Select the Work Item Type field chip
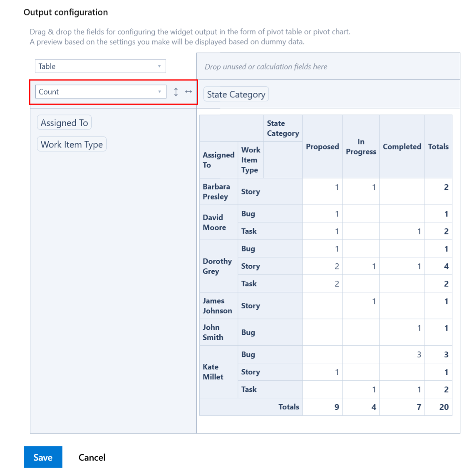This screenshot has width=474, height=476. click(72, 144)
